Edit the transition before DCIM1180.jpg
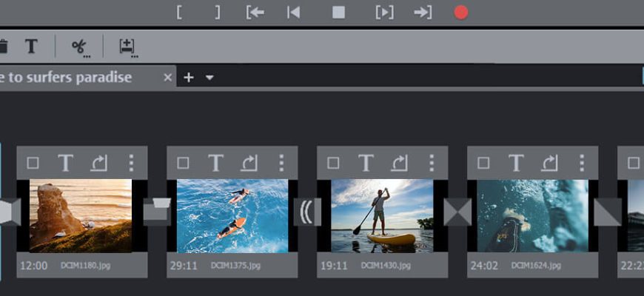The image size is (644, 296). click(10, 212)
